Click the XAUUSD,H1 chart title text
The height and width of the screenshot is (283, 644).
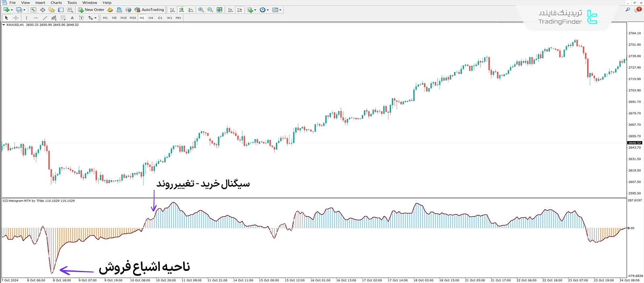(15, 25)
